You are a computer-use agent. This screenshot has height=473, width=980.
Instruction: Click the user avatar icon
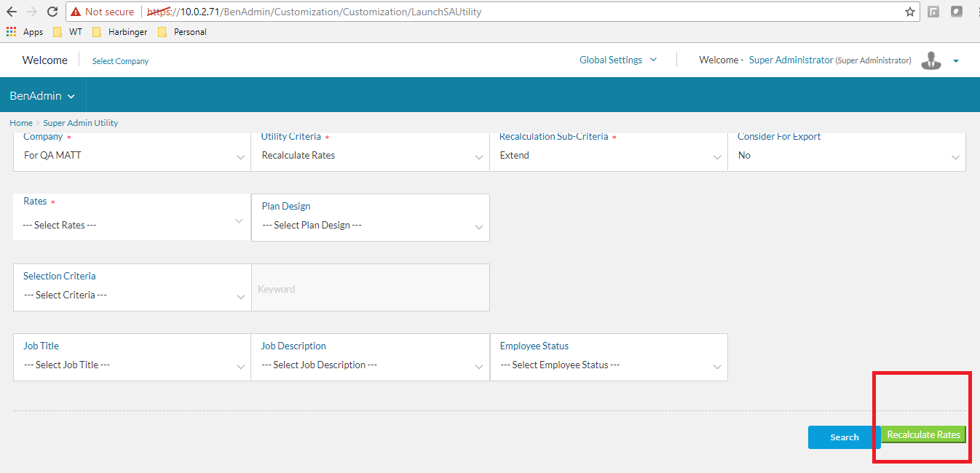(x=930, y=61)
